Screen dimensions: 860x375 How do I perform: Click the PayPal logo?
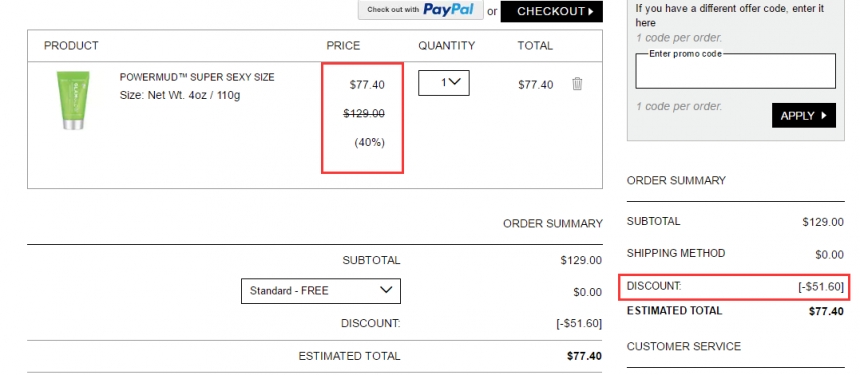(448, 9)
